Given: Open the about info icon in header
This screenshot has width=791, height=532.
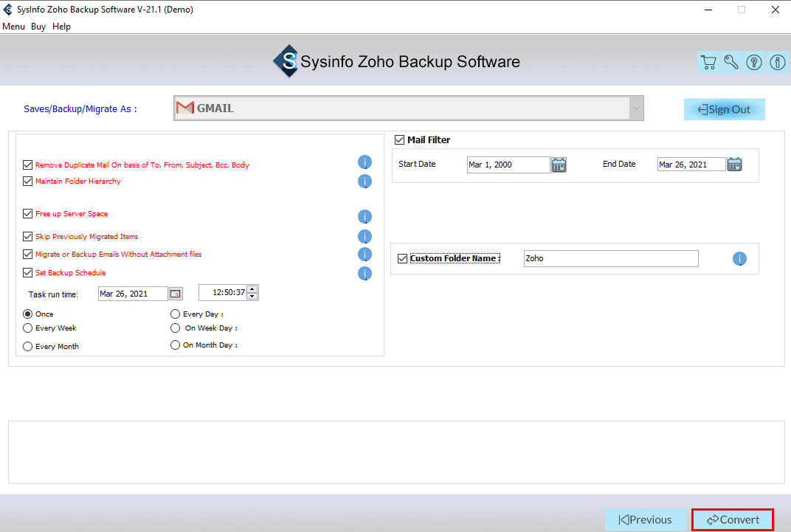Looking at the screenshot, I should pyautogui.click(x=777, y=63).
